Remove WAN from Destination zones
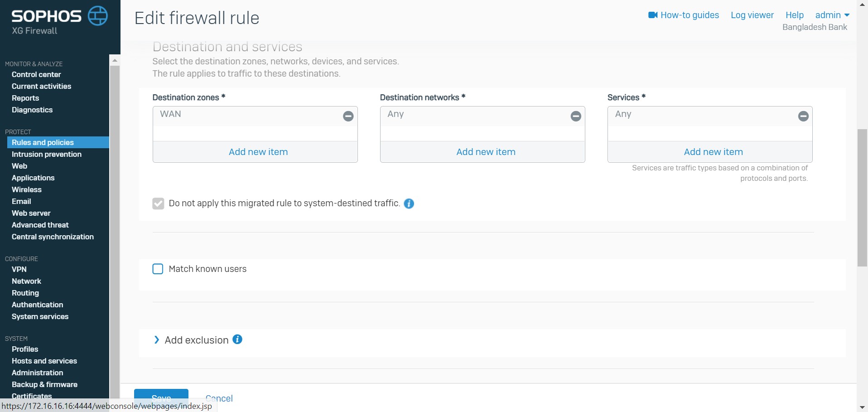This screenshot has height=412, width=868. [x=348, y=116]
